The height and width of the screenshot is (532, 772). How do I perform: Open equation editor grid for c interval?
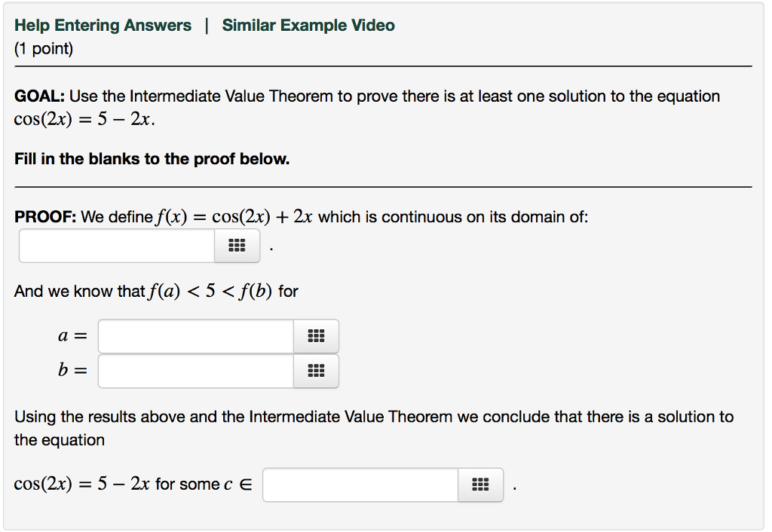pos(480,485)
